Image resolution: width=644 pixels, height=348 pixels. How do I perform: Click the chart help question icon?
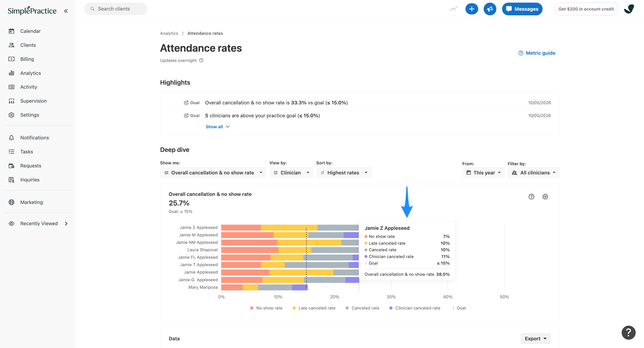coord(531,197)
